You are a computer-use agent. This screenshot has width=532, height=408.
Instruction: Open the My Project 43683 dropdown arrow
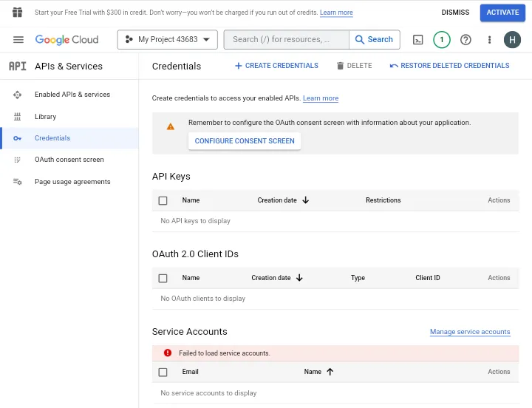[206, 39]
